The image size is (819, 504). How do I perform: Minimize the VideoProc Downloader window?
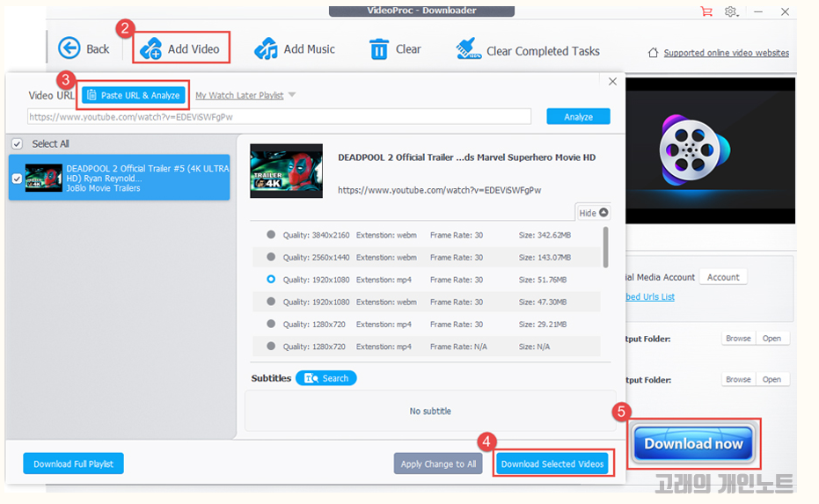pyautogui.click(x=758, y=11)
